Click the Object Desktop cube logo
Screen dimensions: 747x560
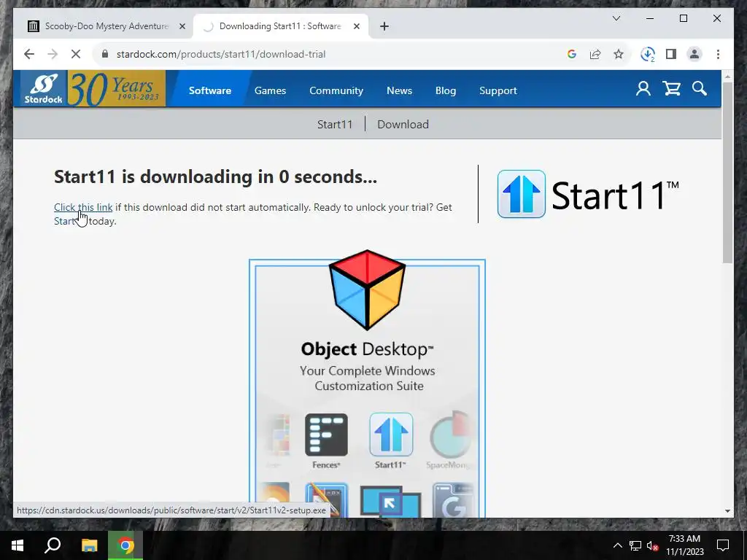tap(367, 289)
